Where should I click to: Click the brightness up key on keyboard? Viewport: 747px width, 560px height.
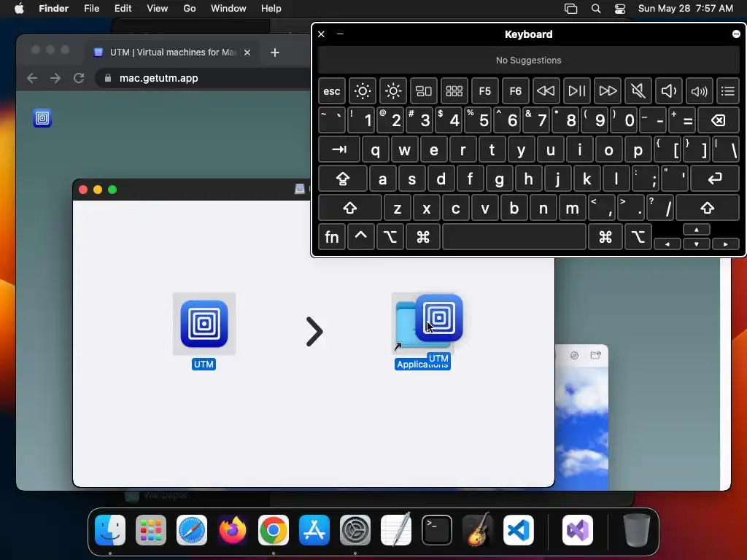point(393,91)
